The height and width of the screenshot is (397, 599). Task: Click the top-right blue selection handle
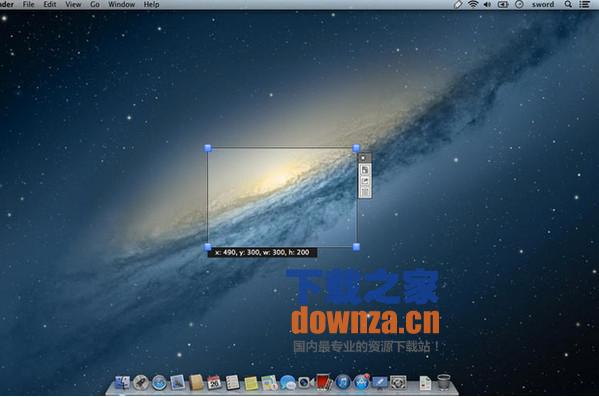[356, 148]
